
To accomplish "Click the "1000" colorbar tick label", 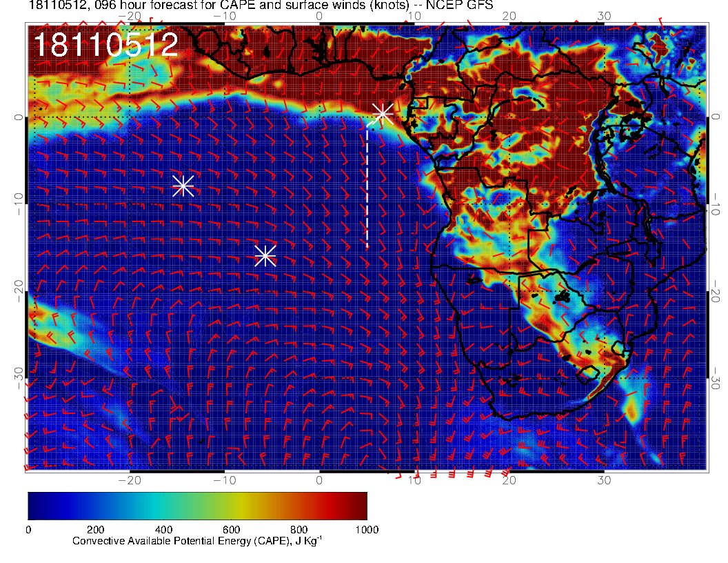I will coord(366,530).
